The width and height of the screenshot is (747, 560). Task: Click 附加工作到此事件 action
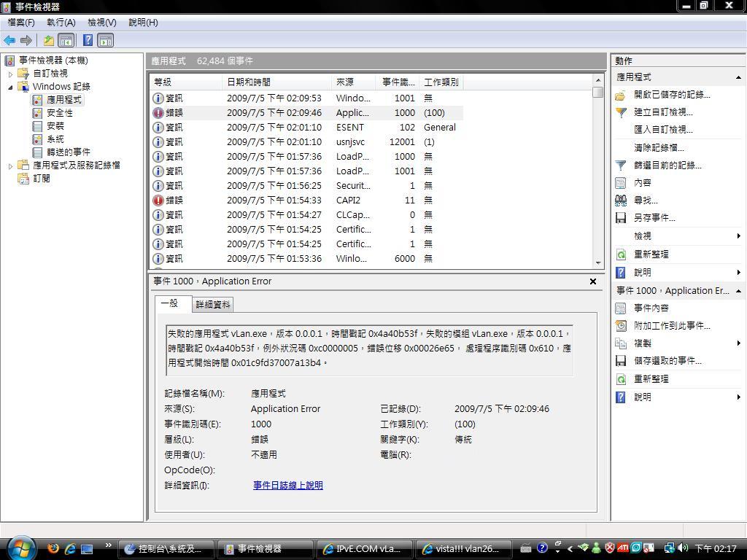pos(671,326)
